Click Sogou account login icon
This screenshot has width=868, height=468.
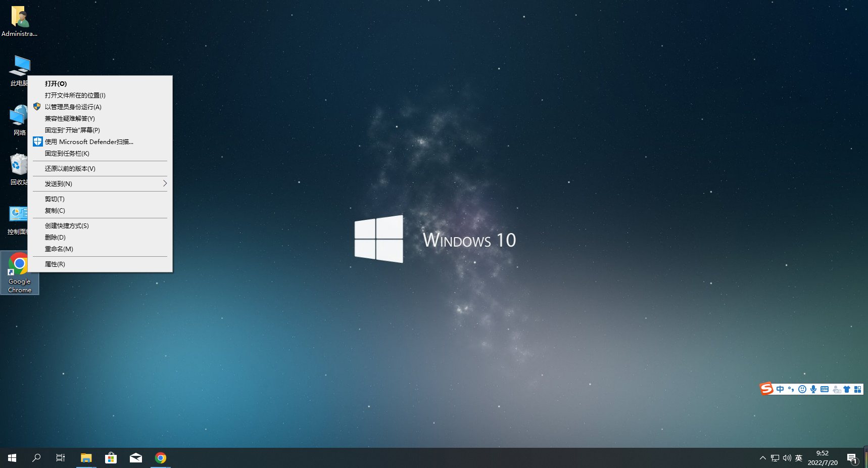[x=837, y=390]
